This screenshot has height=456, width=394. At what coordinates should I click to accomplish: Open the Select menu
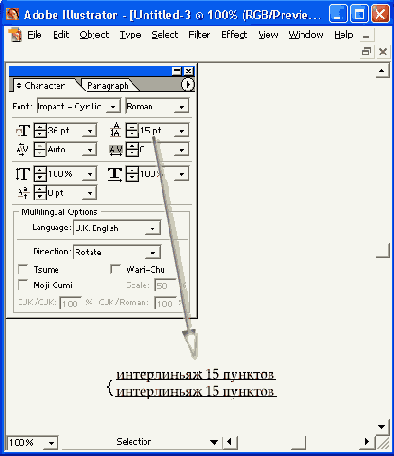click(165, 35)
